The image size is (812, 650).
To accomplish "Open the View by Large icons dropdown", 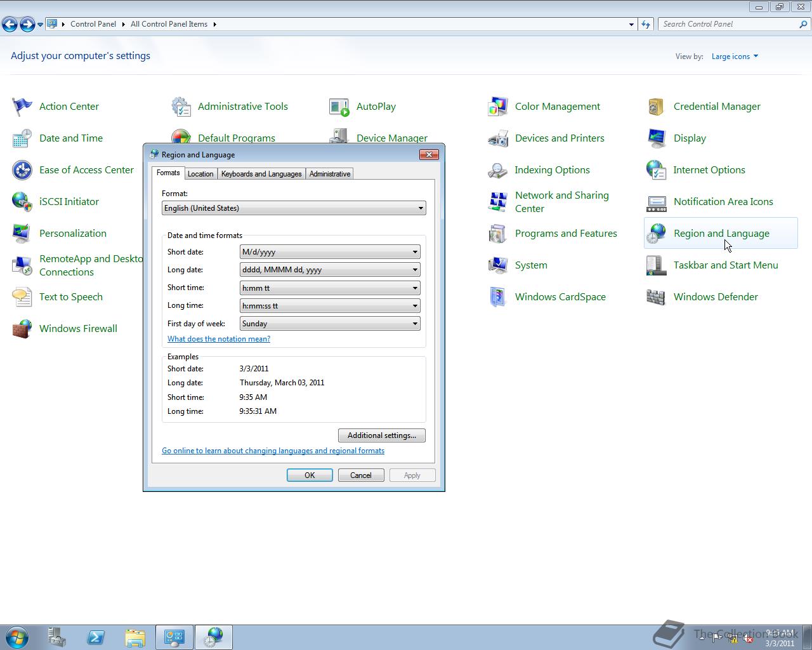I will [735, 56].
